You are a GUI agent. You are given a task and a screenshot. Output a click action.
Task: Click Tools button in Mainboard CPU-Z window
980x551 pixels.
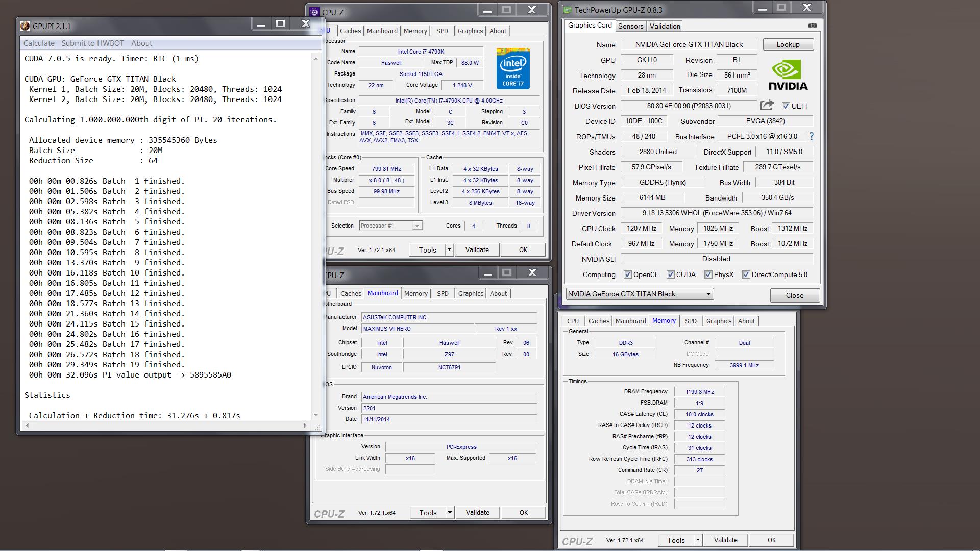pyautogui.click(x=428, y=512)
